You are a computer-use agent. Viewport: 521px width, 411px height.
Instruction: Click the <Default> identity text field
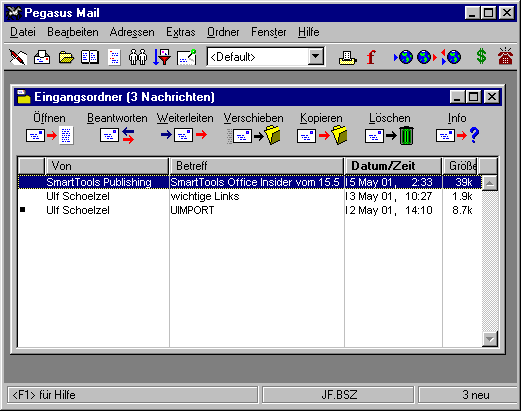[257, 57]
